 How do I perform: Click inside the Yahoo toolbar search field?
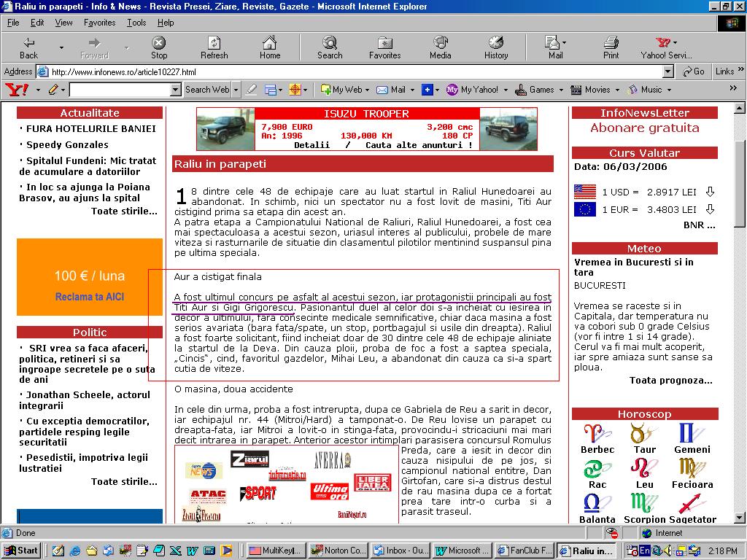119,90
